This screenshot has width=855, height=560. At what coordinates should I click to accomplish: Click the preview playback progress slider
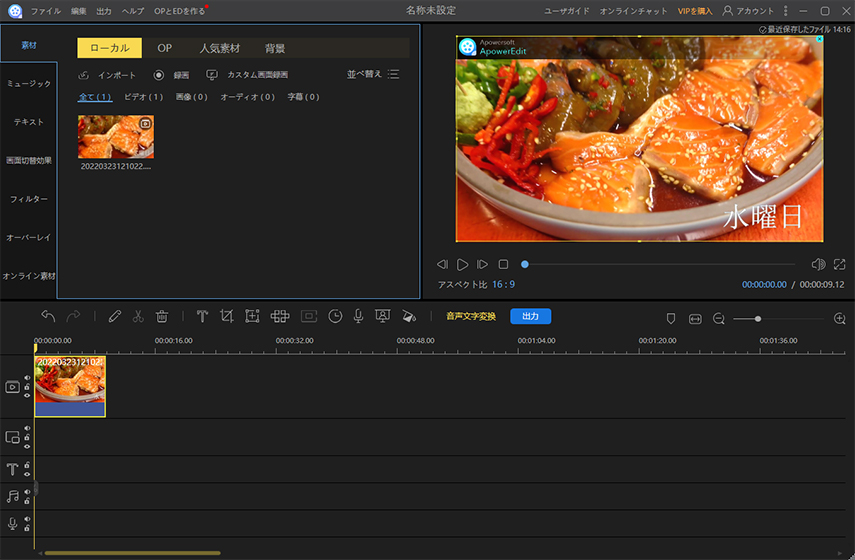660,264
